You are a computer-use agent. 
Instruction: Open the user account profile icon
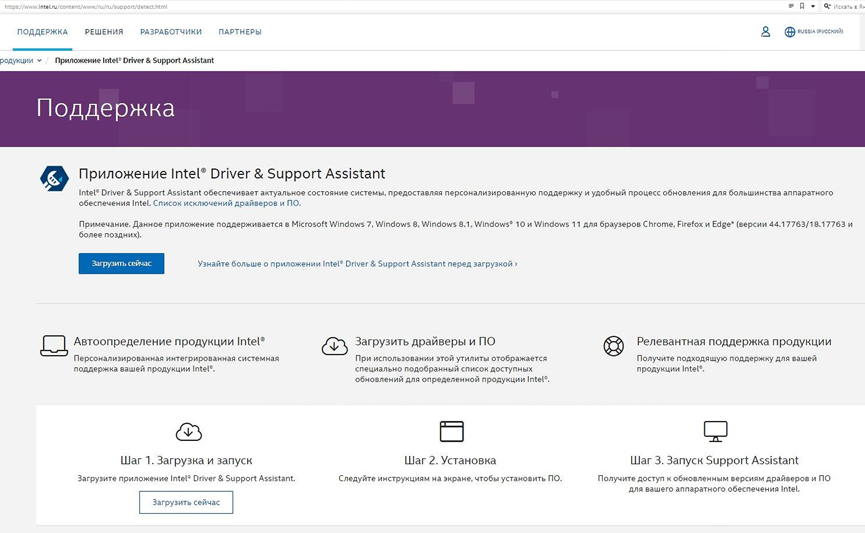(765, 32)
